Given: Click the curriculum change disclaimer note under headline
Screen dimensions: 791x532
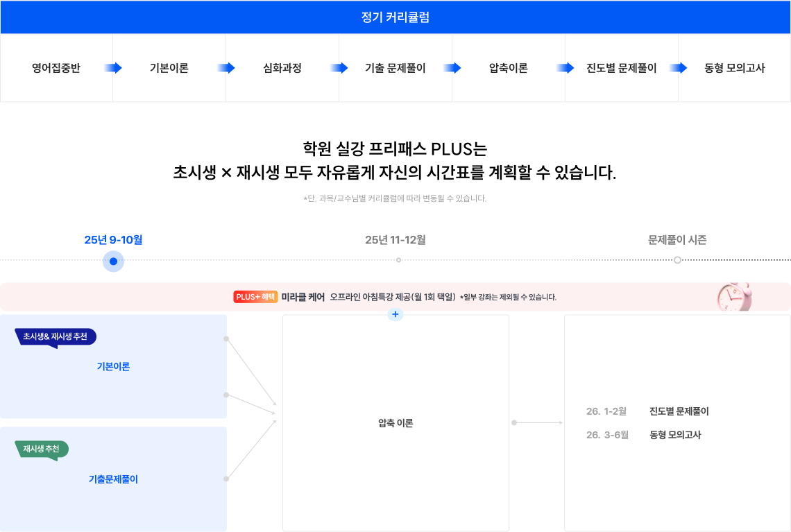Looking at the screenshot, I should coord(395,198).
